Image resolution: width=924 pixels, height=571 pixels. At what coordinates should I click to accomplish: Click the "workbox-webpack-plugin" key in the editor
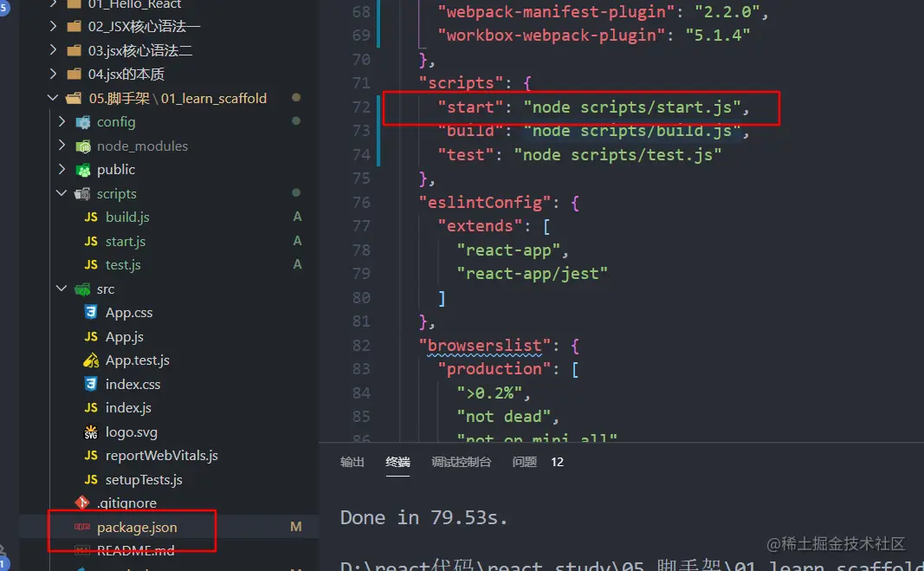pos(552,35)
